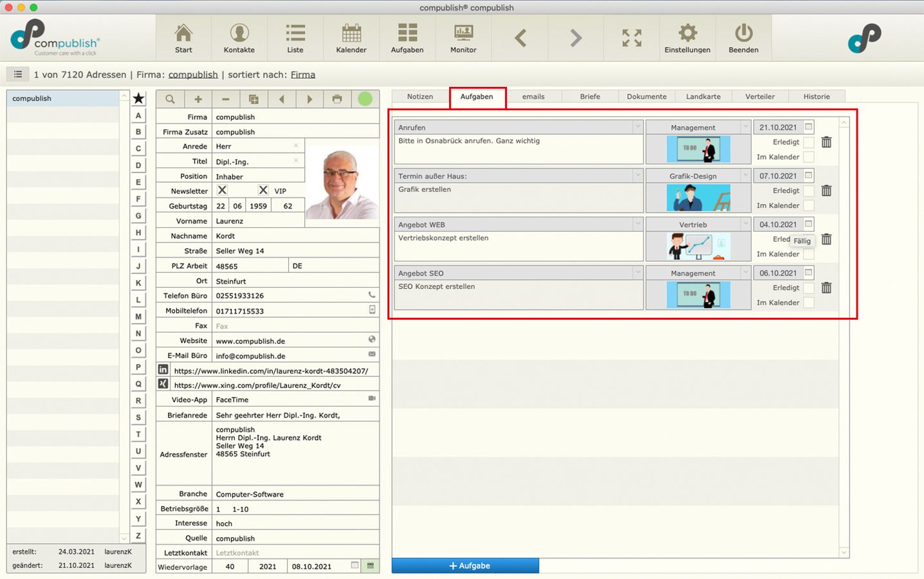Add new address with the plus icon

tap(198, 99)
